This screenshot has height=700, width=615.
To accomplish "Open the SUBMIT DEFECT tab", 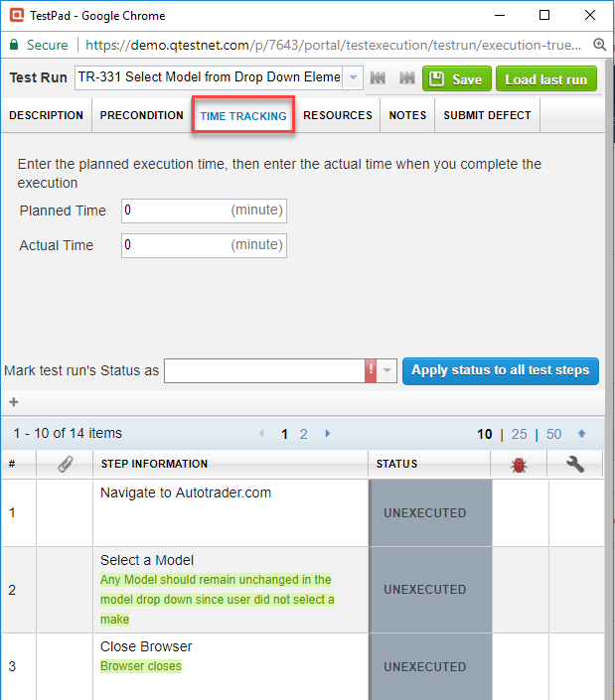I will tap(487, 115).
